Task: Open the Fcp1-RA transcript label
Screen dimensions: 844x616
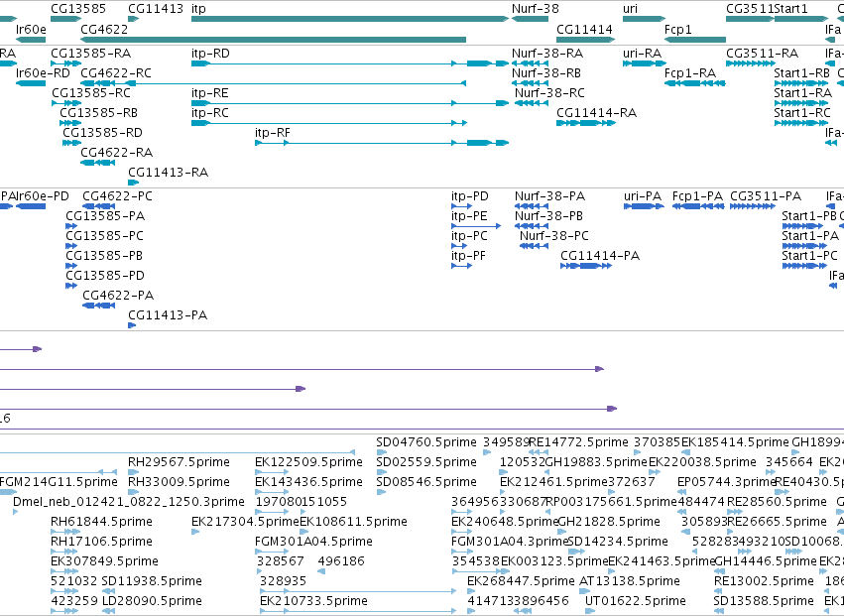Action: (x=690, y=73)
